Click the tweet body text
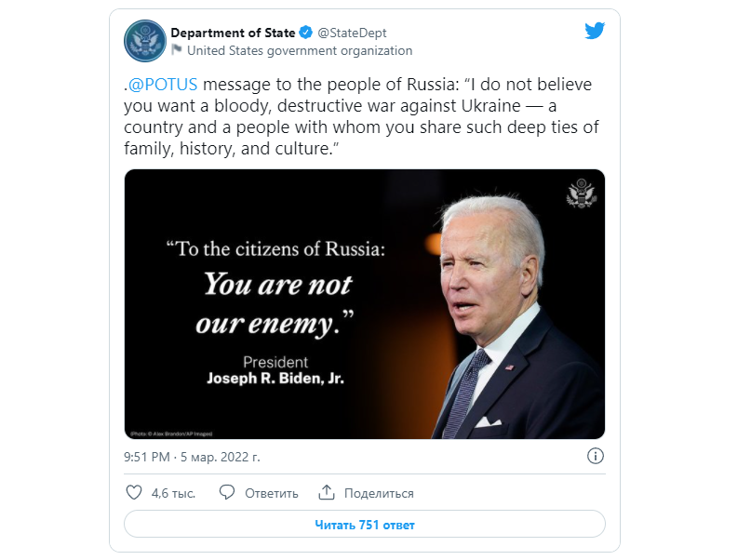Viewport: 751px width, 560px height. click(x=361, y=116)
